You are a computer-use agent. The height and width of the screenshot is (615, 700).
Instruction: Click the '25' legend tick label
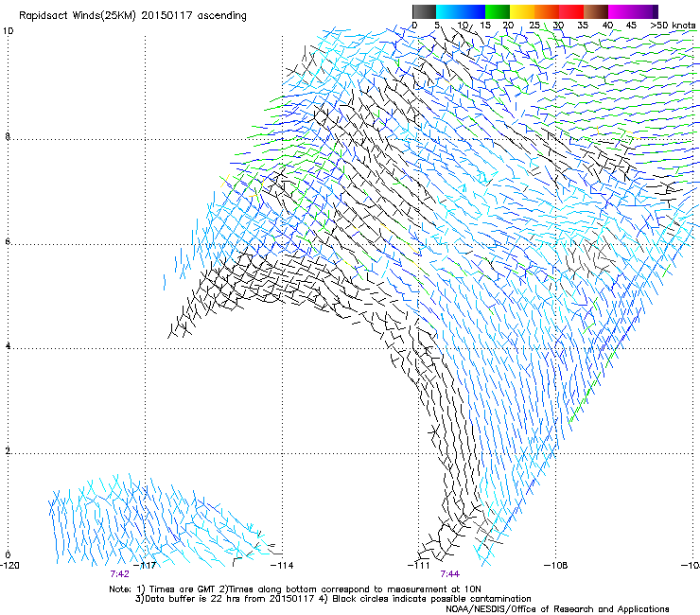(x=534, y=26)
